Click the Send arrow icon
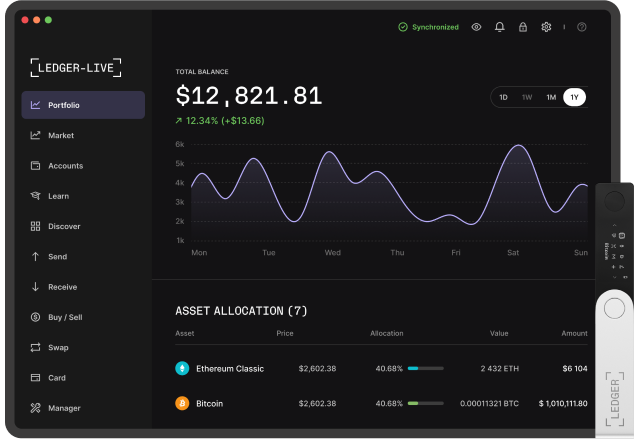Image resolution: width=639 pixels, height=439 pixels. [35, 257]
